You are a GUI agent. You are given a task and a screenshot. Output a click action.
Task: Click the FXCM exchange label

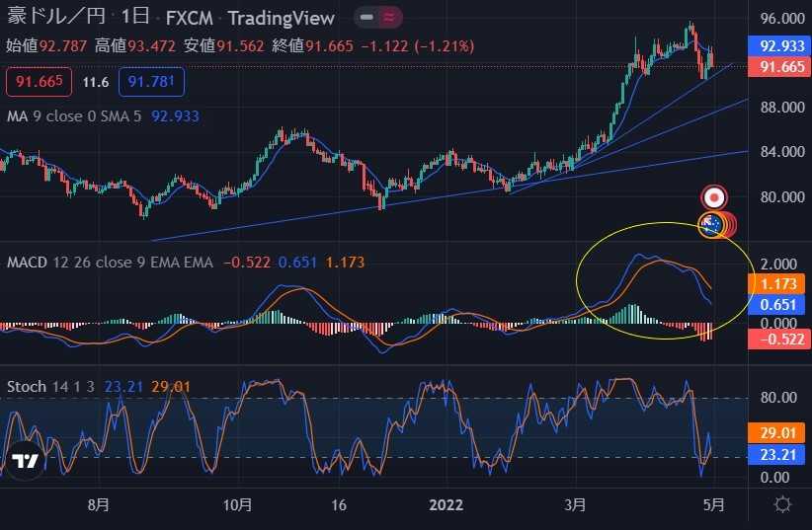pyautogui.click(x=189, y=18)
